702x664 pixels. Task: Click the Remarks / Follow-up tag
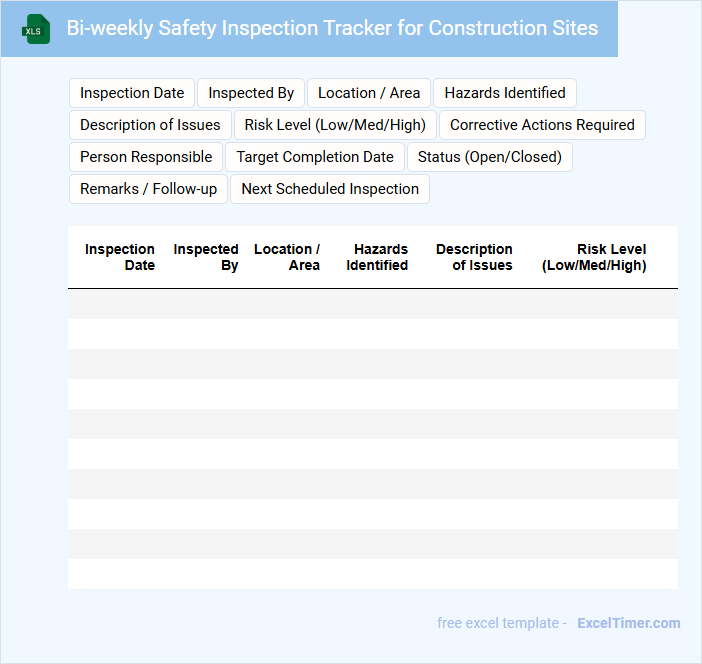[148, 189]
